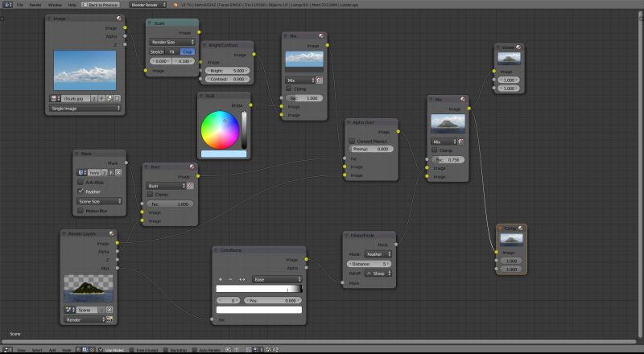The image size is (644, 354).
Task: Add a stop with ColorRamp plus icon
Action: tap(221, 279)
